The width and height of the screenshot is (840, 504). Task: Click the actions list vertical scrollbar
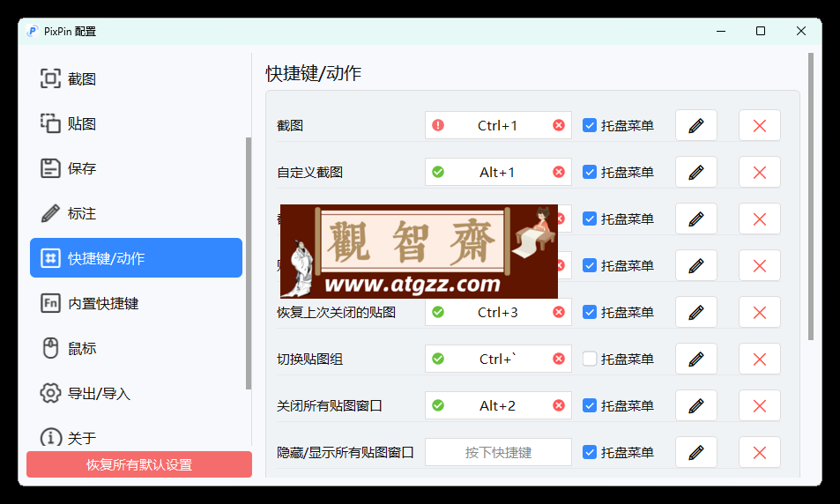coord(811,196)
